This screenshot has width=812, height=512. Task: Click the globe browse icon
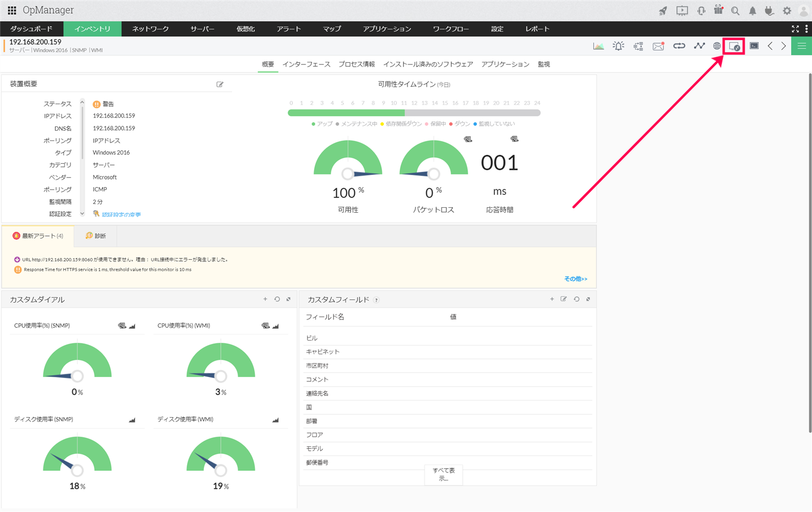click(717, 46)
